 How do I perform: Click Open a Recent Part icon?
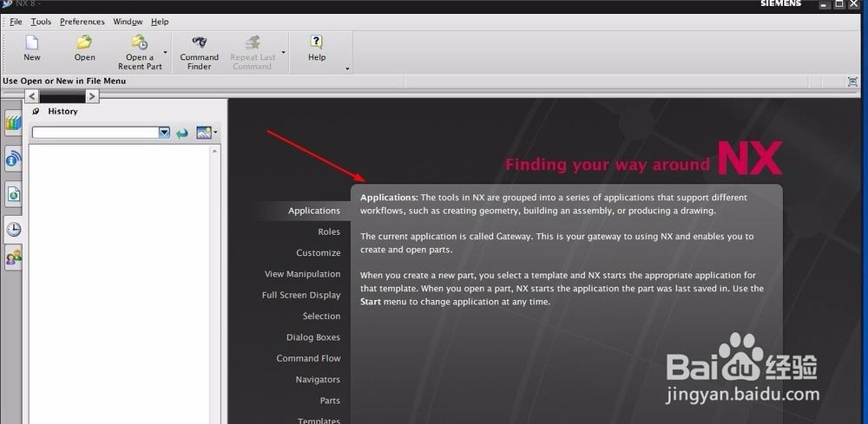tap(140, 42)
